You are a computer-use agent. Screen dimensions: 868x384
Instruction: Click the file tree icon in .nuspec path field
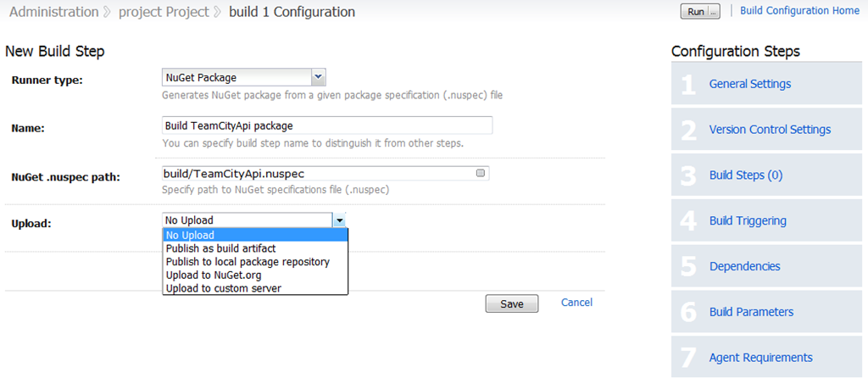[x=480, y=173]
